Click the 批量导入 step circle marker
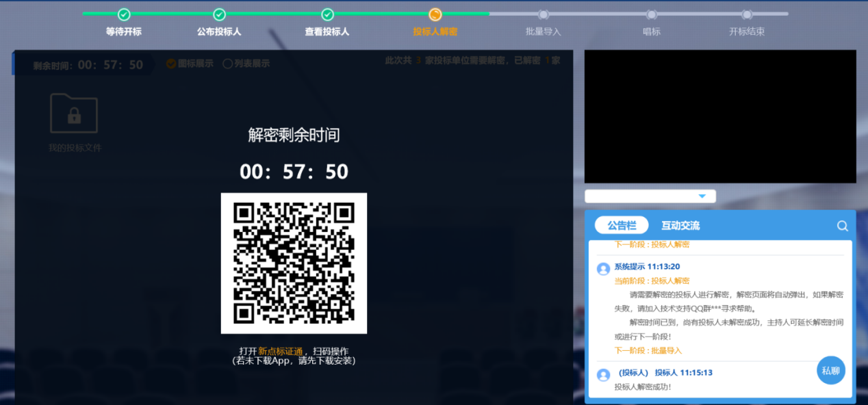This screenshot has width=868, height=405. click(544, 14)
